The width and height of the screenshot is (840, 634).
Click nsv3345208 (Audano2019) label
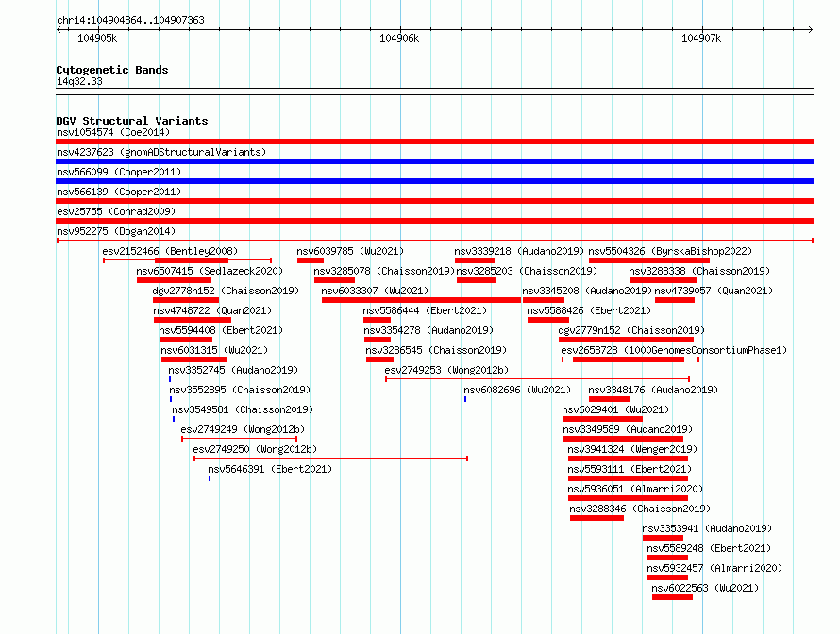(x=587, y=291)
